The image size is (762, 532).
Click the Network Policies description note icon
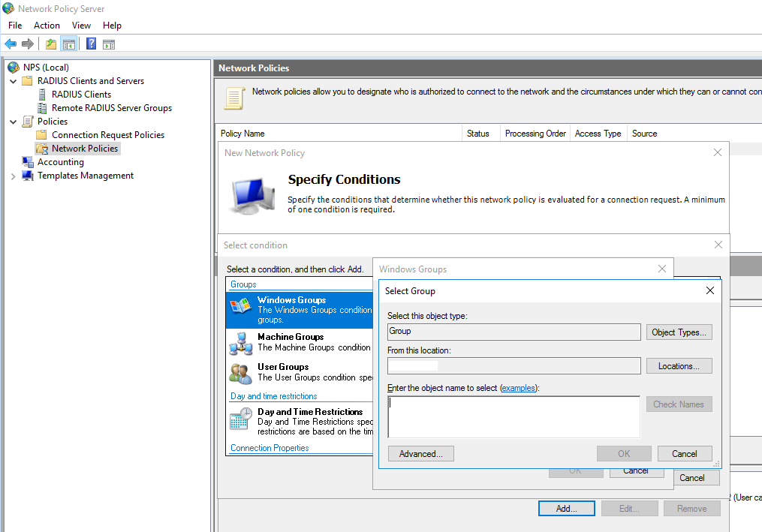pyautogui.click(x=234, y=98)
